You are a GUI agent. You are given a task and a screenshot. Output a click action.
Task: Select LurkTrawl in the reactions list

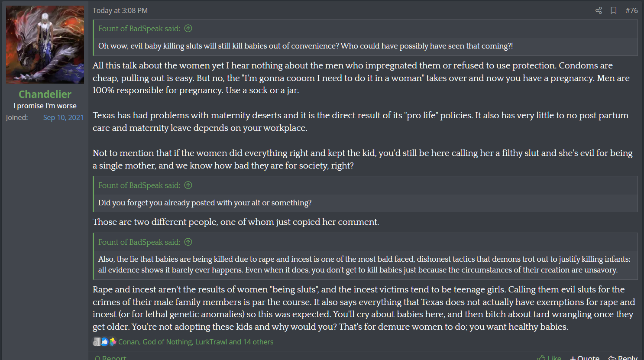211,342
